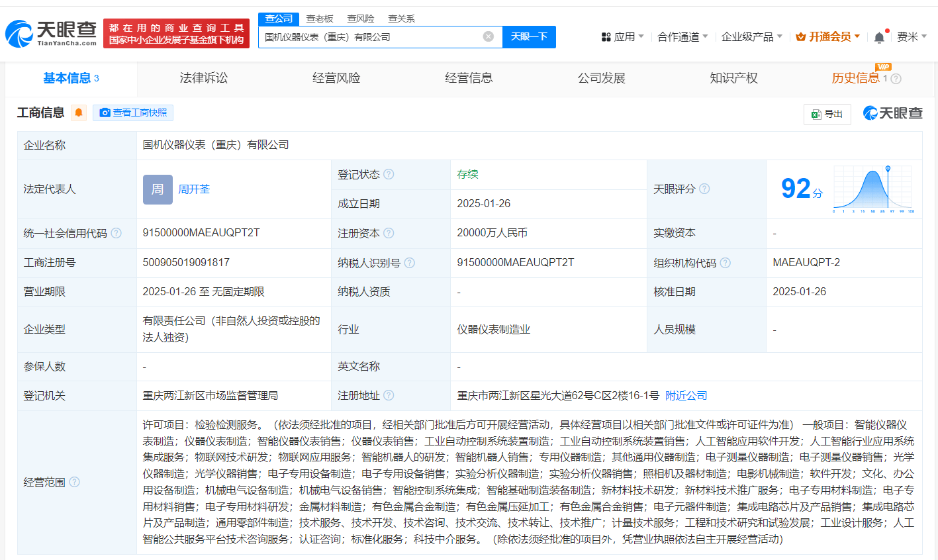Switch to the 基本信息 tab
The height and width of the screenshot is (560, 938).
tap(71, 79)
